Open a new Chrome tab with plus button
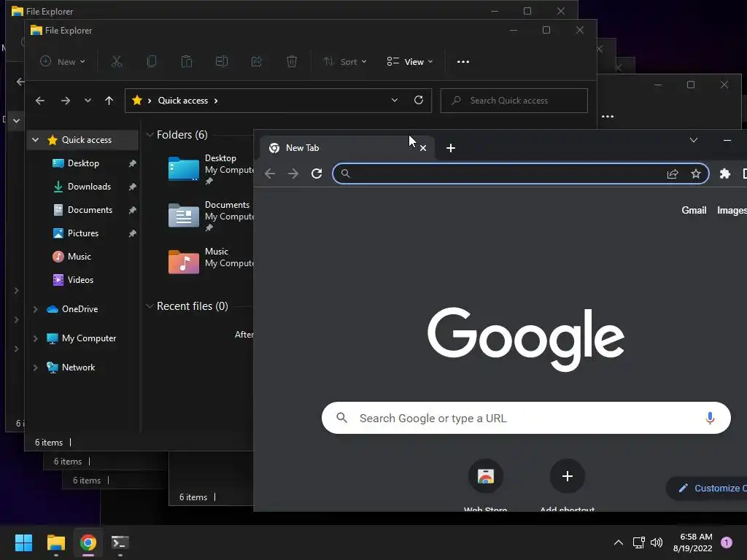This screenshot has width=747, height=560. tap(451, 148)
